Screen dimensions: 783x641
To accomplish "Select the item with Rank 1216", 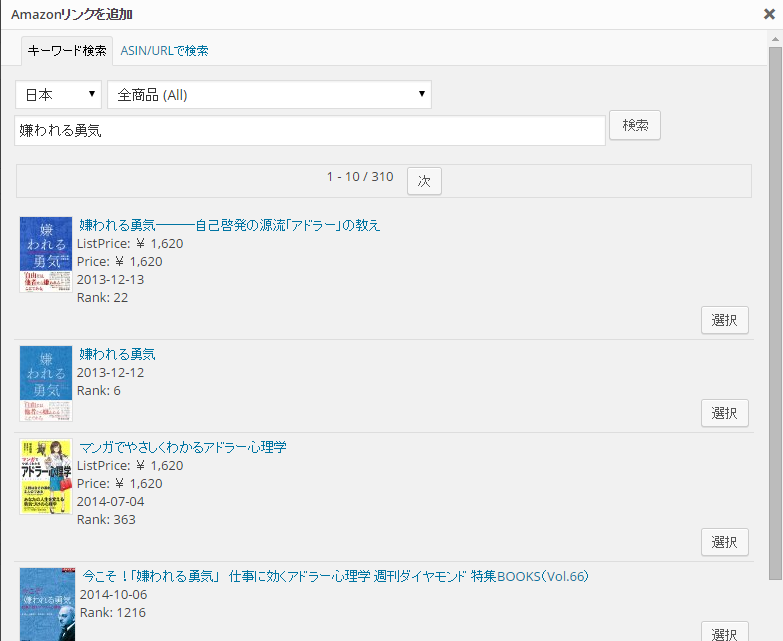I will tap(725, 632).
